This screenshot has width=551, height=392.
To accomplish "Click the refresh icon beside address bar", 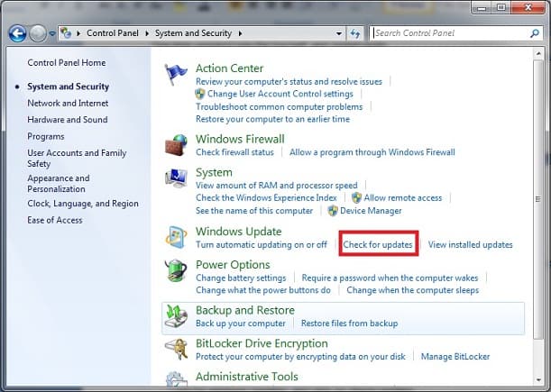I will (x=355, y=33).
